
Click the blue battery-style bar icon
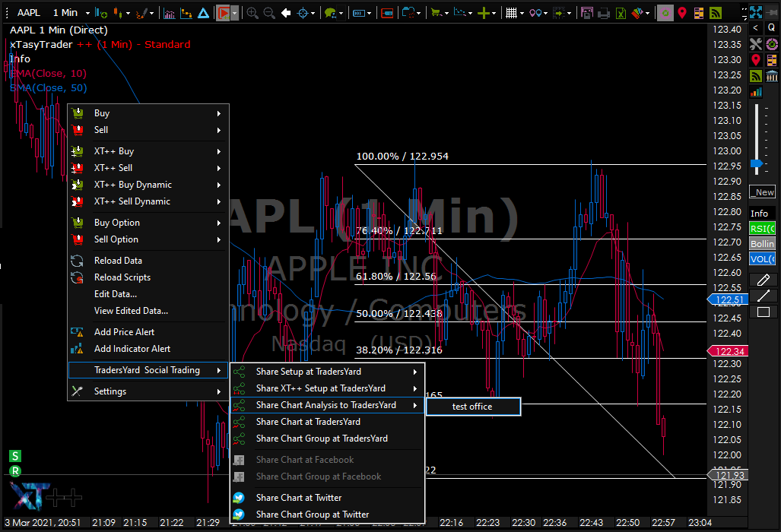coord(359,13)
